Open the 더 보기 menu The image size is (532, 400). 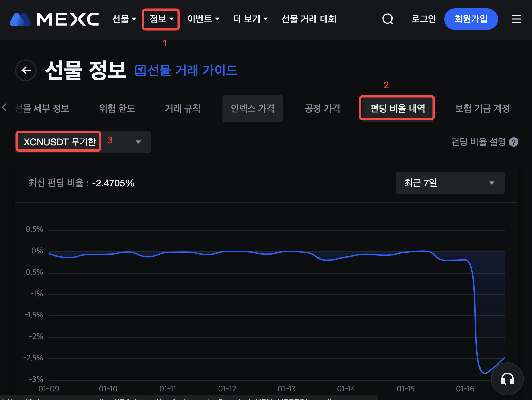[250, 19]
